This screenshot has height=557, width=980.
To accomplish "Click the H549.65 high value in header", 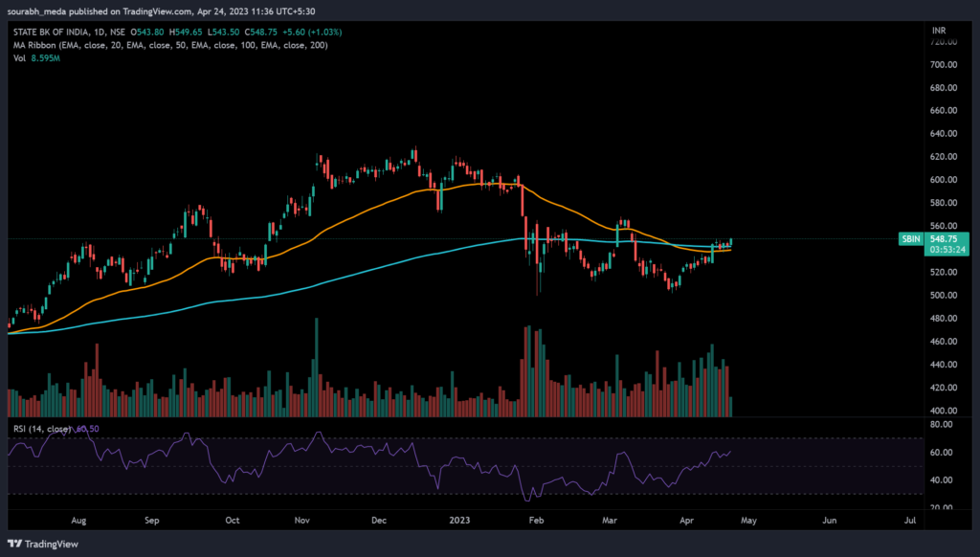I will (x=186, y=32).
